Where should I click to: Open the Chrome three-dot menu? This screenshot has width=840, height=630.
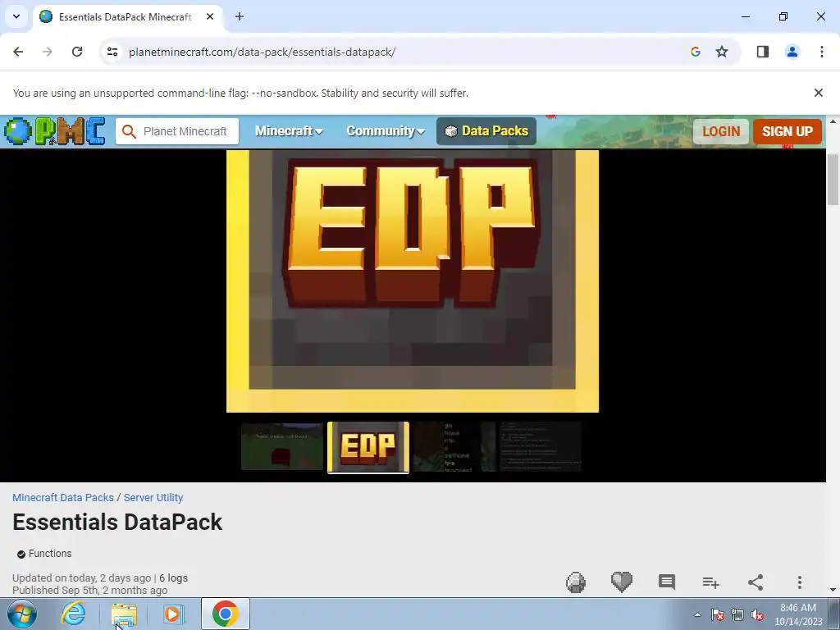pyautogui.click(x=822, y=52)
